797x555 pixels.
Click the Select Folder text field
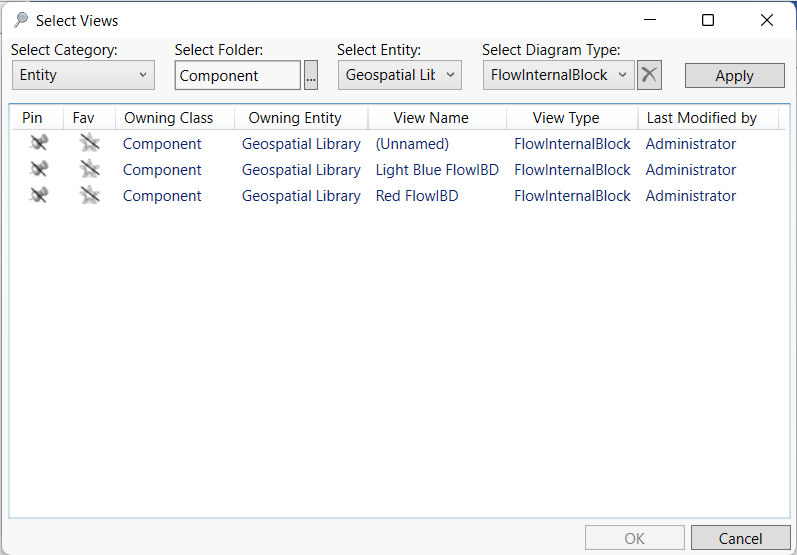pos(238,75)
